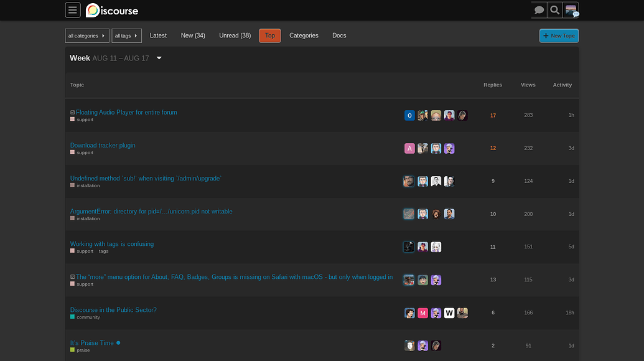Expand the 'all tags' dropdown
This screenshot has width=644, height=361.
126,36
